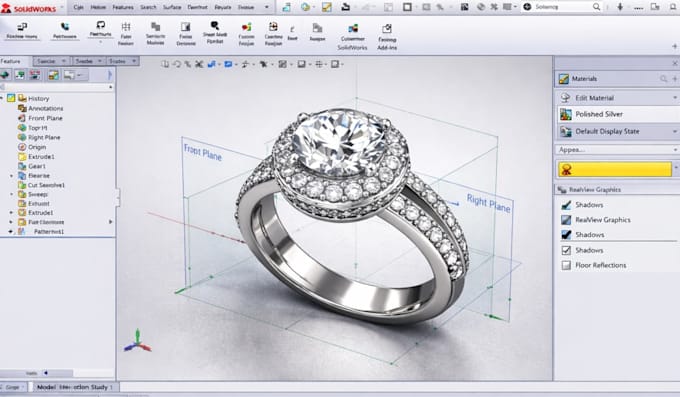Viewport: 680px width, 397px height.
Task: Click the Edit Material icon
Action: tap(565, 98)
